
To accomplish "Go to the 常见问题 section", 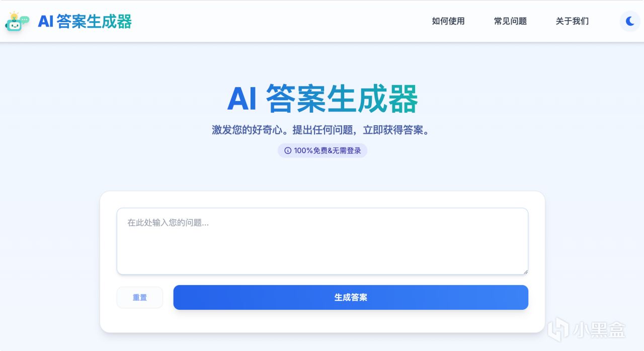I will [510, 21].
